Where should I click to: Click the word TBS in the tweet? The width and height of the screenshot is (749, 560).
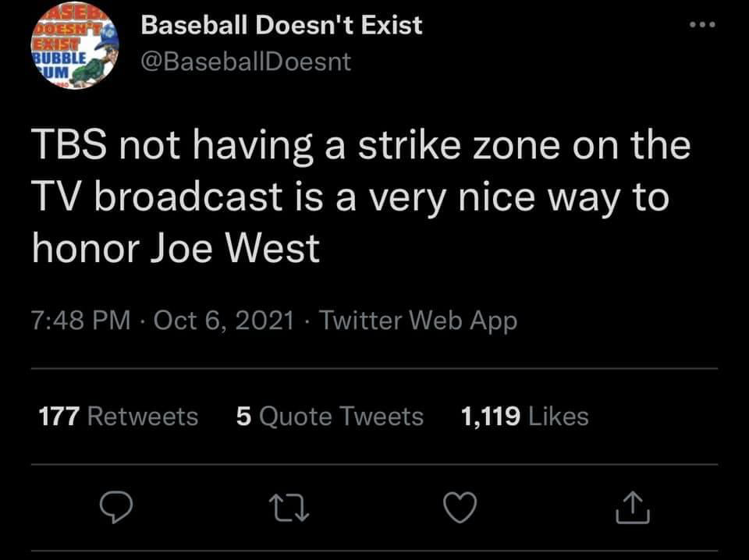pyautogui.click(x=69, y=146)
